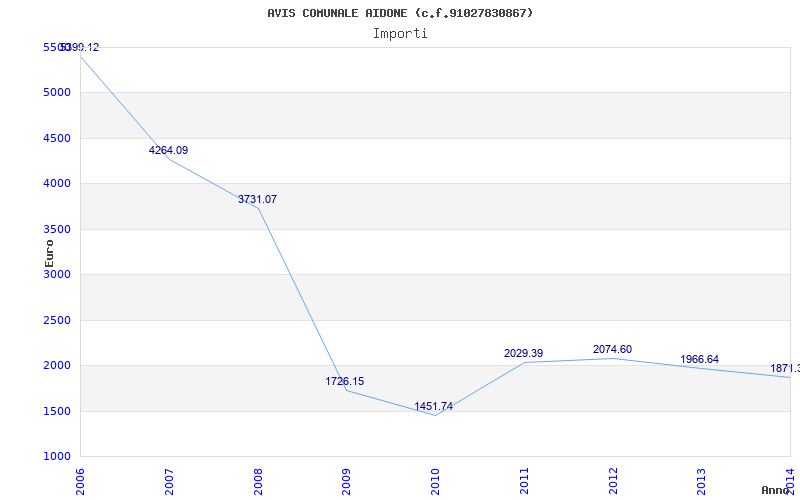Viewport: 800px width, 500px height.
Task: Click the data label 2029.39
Action: (x=523, y=354)
